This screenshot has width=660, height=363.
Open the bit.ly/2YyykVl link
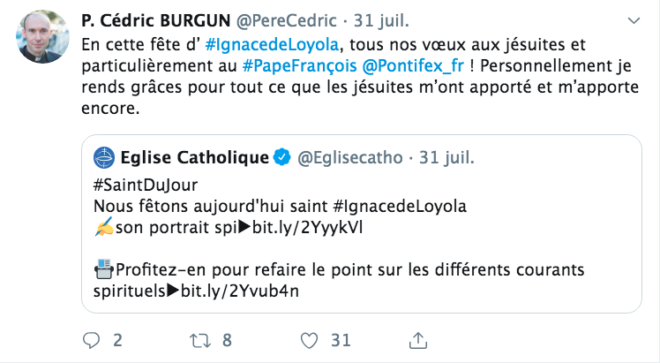307,228
